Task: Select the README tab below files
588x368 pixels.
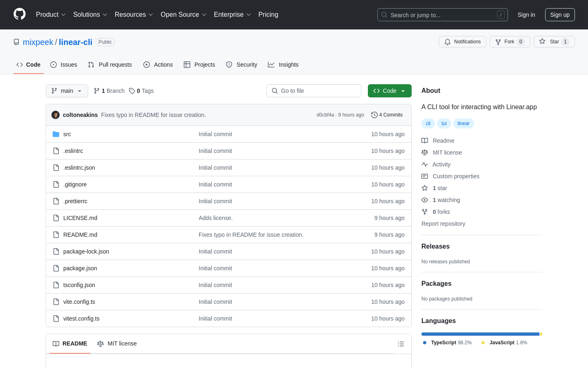Action: point(70,343)
